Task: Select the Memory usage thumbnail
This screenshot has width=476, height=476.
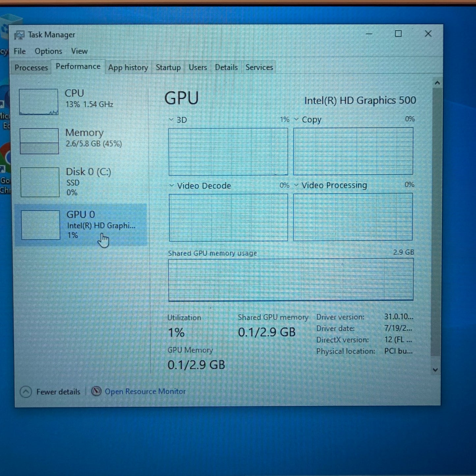Action: tap(39, 141)
